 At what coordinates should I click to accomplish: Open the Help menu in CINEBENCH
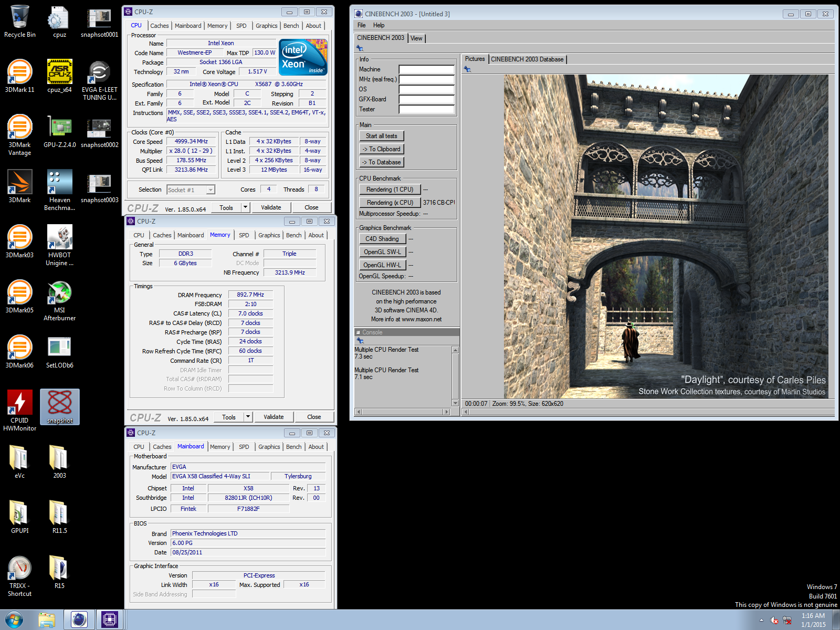[x=379, y=25]
